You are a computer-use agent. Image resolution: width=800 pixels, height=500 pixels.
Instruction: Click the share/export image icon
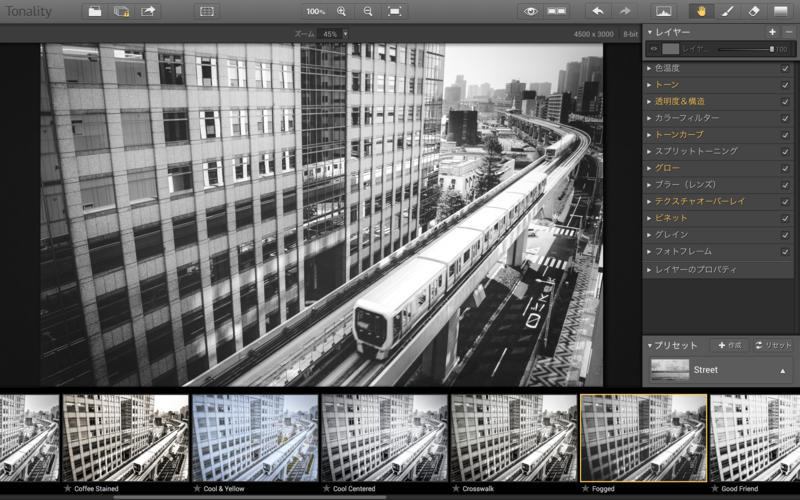coord(148,11)
